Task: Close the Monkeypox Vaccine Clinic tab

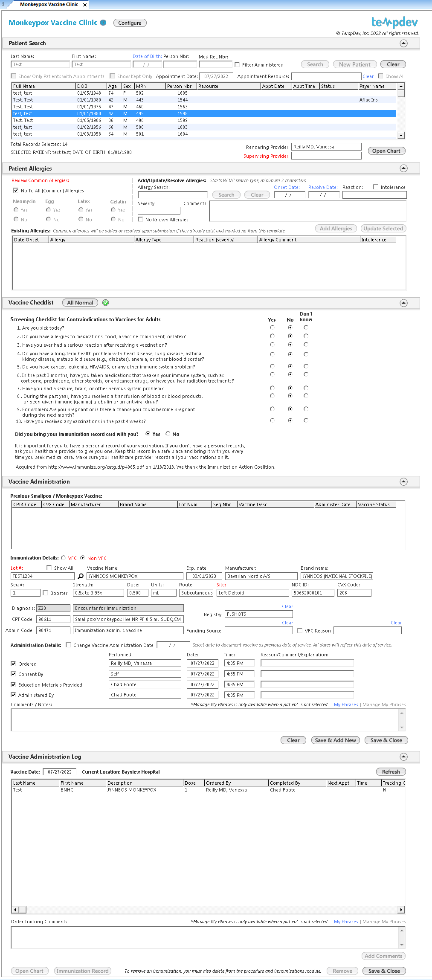Action: [x=85, y=5]
